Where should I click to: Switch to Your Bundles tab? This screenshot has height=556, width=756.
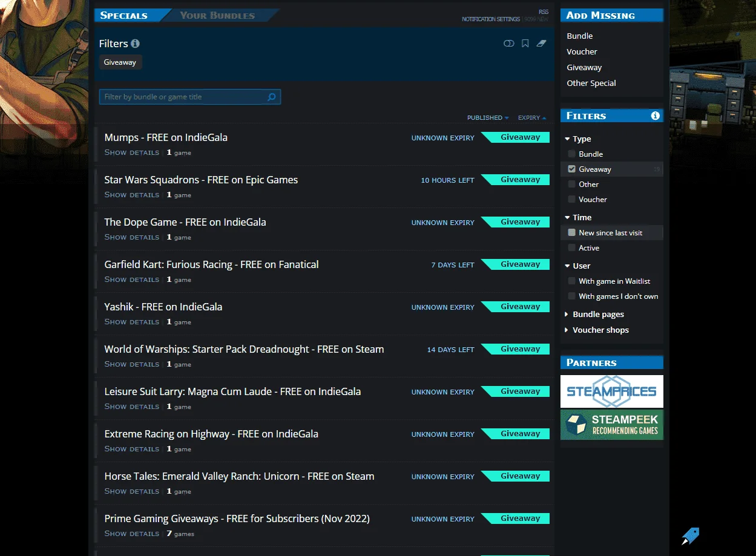pos(217,15)
